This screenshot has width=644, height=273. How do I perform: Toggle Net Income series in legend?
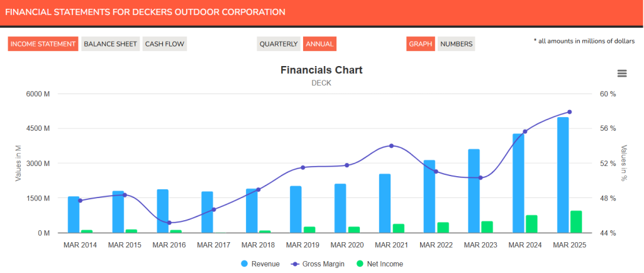click(x=379, y=264)
